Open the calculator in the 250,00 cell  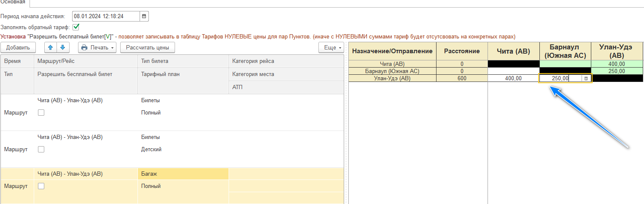(586, 79)
